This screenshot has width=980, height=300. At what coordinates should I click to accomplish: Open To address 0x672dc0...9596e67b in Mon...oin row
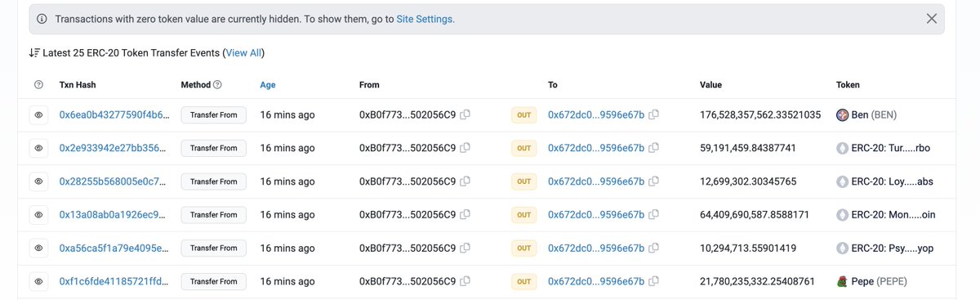[596, 215]
